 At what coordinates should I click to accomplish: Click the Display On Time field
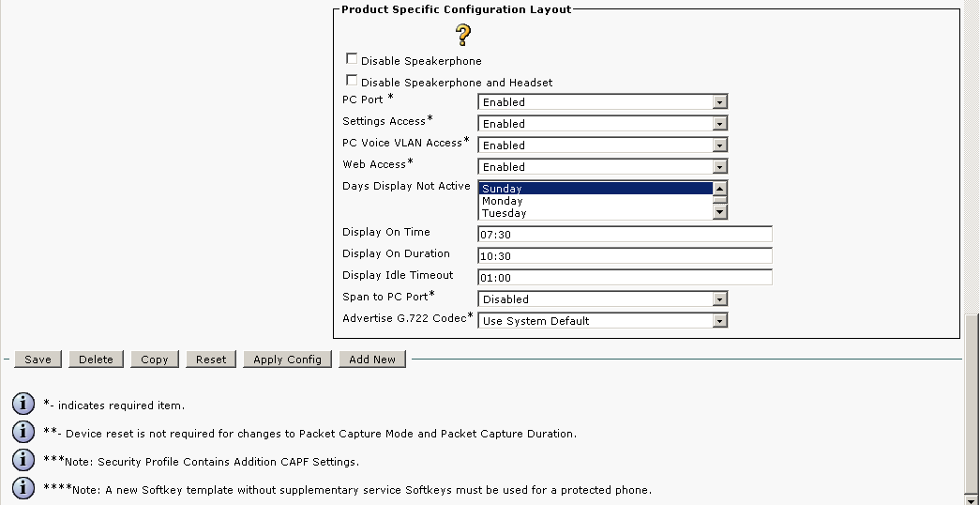[625, 235]
